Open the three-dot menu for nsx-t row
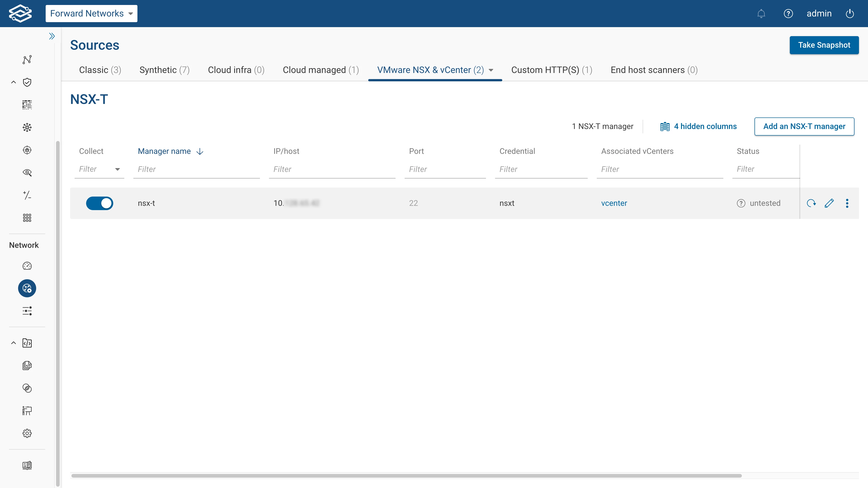 [x=847, y=203]
